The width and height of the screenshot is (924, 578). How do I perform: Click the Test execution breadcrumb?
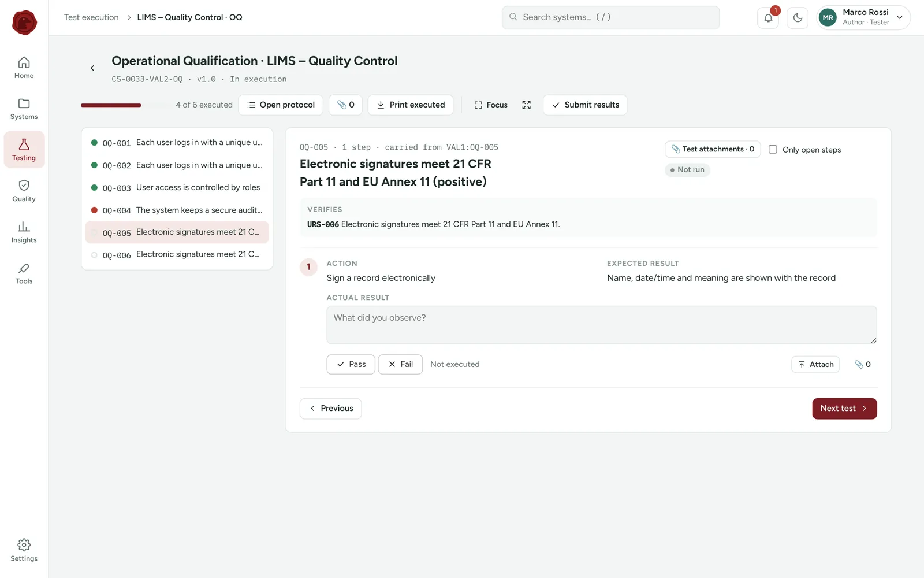[x=91, y=17]
